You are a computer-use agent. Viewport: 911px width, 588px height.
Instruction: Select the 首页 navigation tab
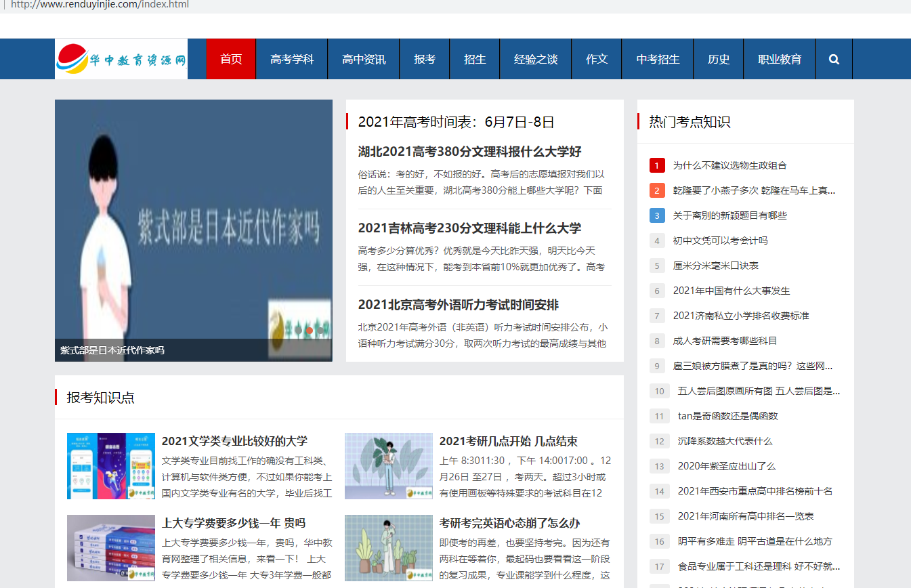230,59
